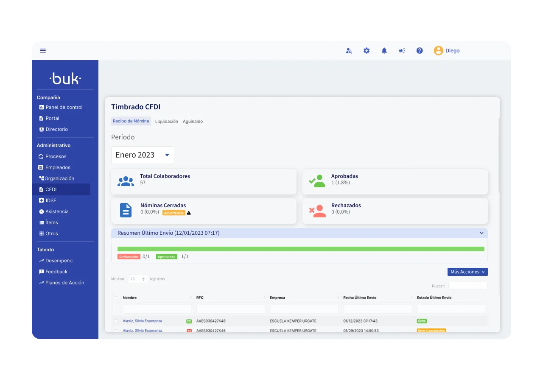Open the Enero 2023 period dropdown
543x392 pixels.
point(143,155)
